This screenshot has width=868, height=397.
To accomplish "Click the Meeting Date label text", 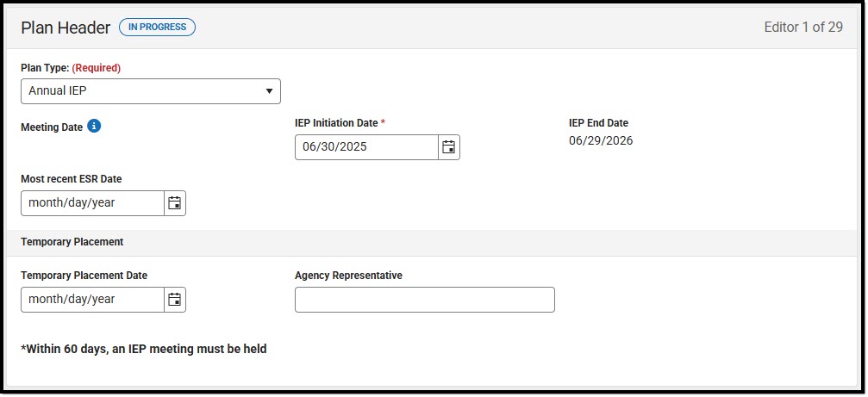I will click(52, 127).
